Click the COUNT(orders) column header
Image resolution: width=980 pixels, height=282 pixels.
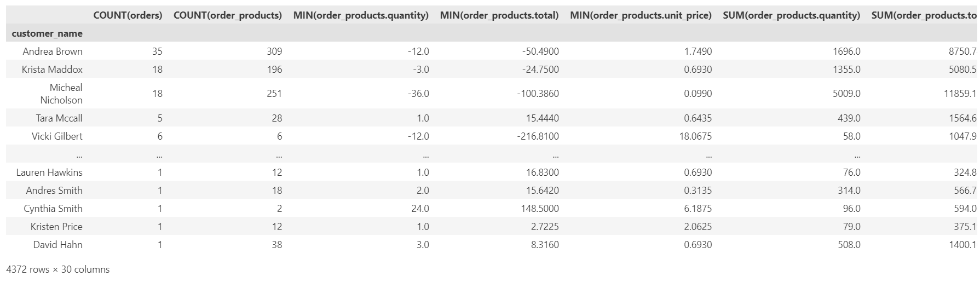(128, 15)
